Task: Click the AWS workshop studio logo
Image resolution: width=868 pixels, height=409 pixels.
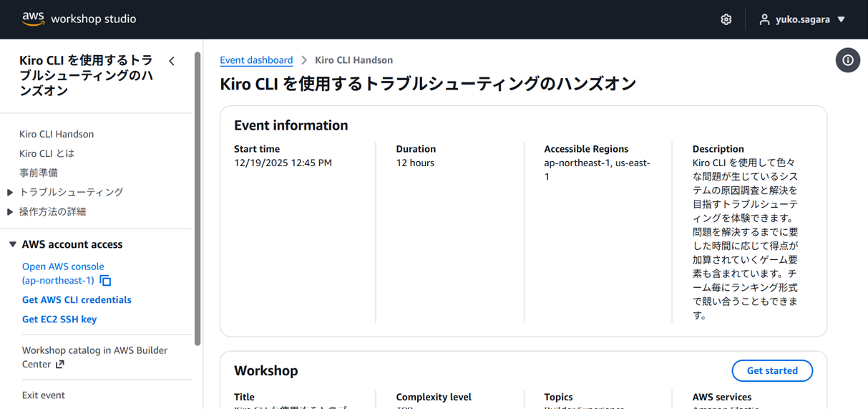Action: (x=79, y=19)
